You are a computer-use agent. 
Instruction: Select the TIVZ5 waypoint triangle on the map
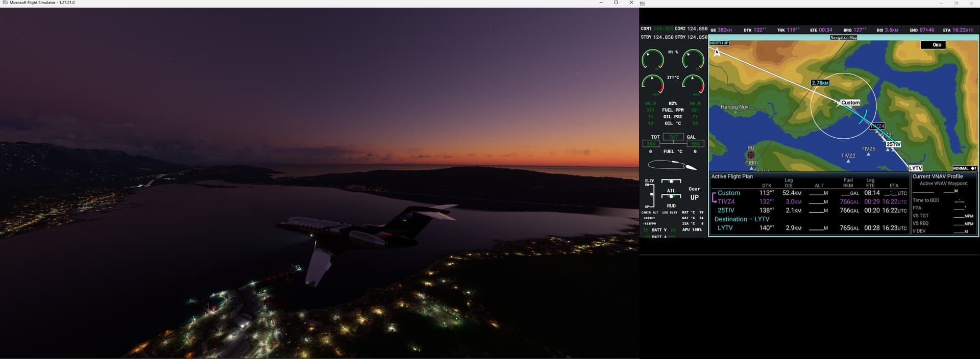coord(868,154)
